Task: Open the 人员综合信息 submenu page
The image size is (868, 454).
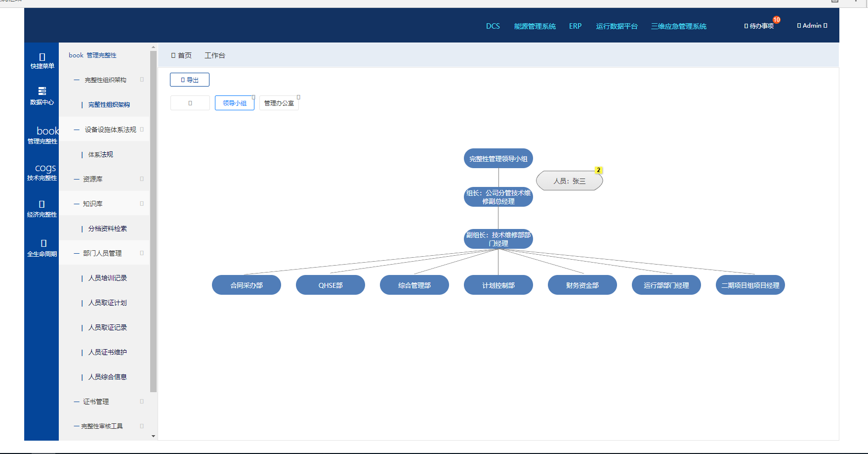Action: [107, 377]
